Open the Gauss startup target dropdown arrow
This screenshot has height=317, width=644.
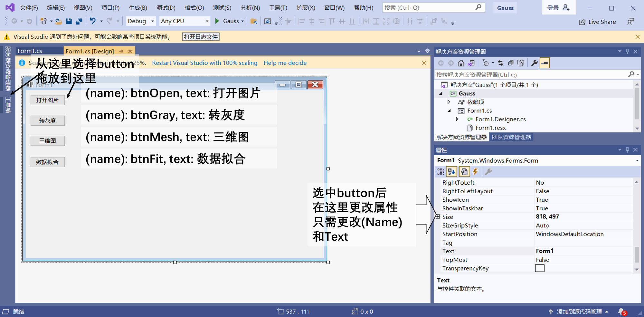(242, 21)
